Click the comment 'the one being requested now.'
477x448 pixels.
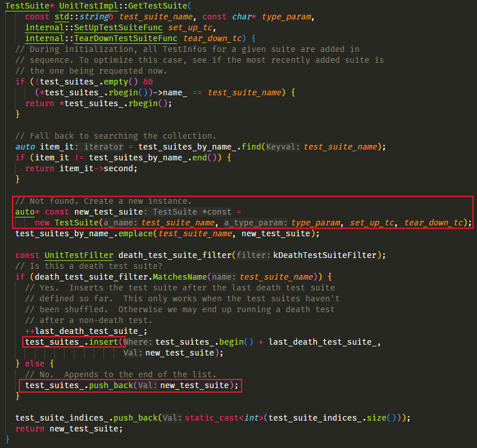click(x=91, y=71)
